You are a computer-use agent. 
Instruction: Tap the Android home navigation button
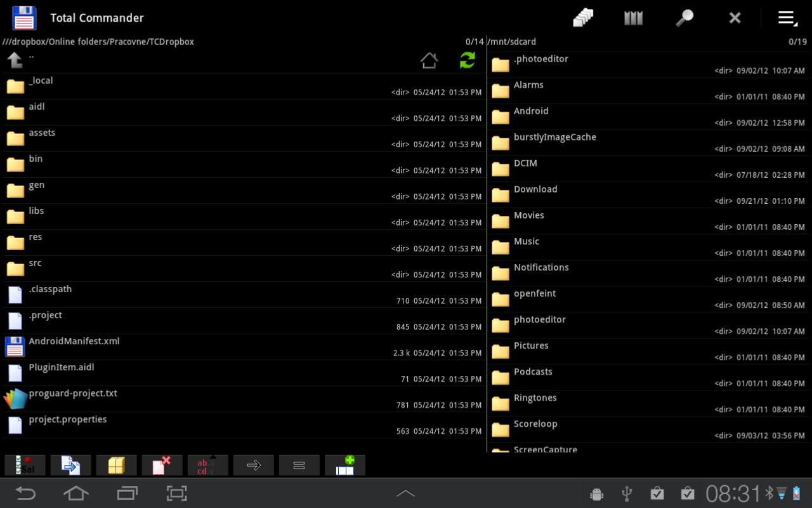[76, 493]
